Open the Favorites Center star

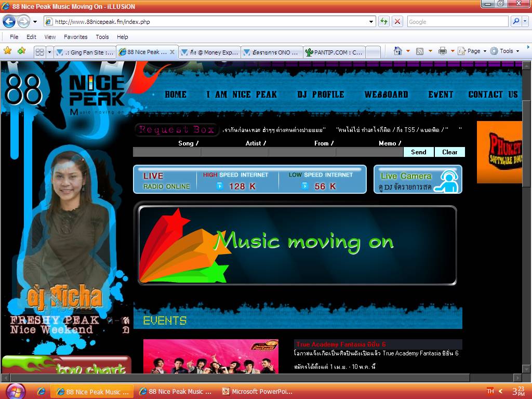point(7,51)
